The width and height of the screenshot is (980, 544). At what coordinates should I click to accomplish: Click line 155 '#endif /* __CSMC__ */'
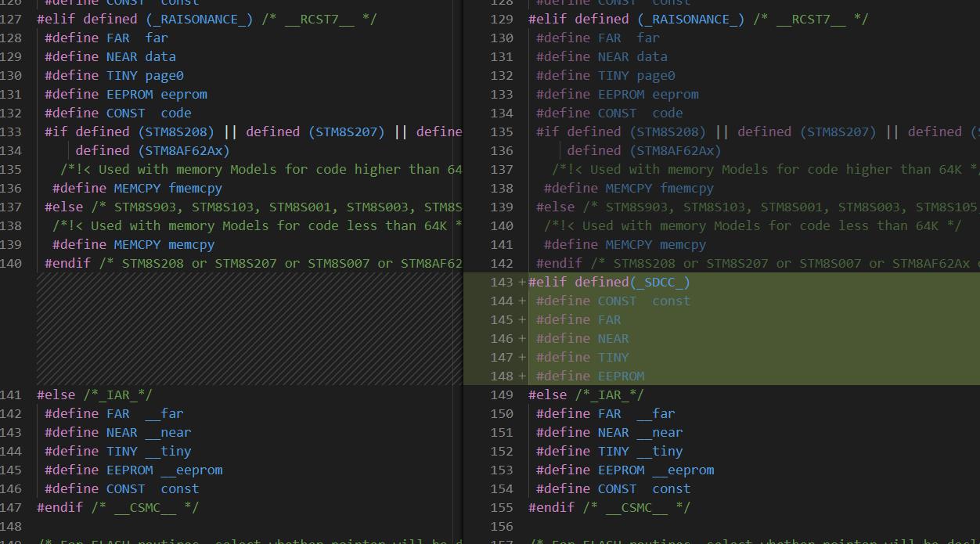[610, 507]
